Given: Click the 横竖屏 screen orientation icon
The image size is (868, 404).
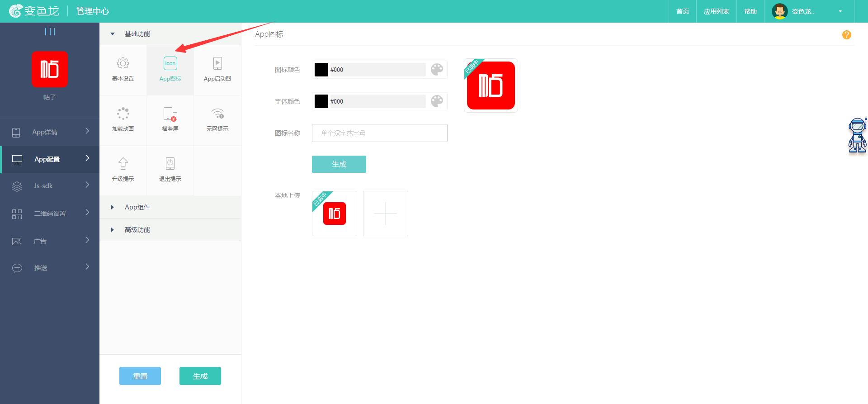Looking at the screenshot, I should pos(170,114).
